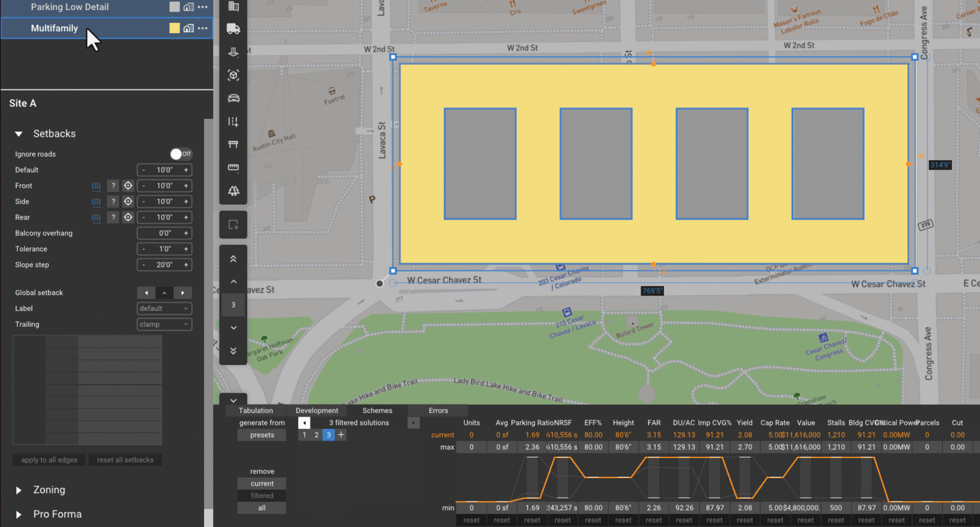Screen dimensions: 980x527
Task: Click the yellow Multifamily color swatch
Action: 175,28
